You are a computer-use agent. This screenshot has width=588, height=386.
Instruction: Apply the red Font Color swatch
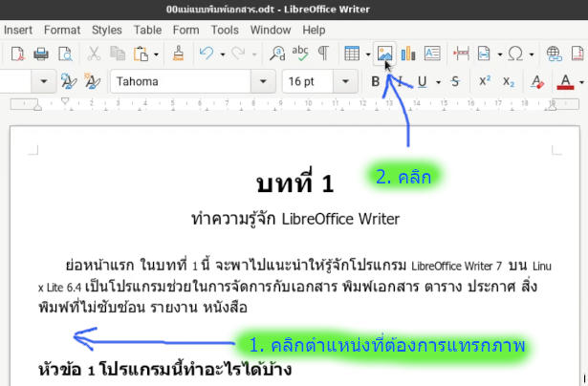pyautogui.click(x=565, y=82)
